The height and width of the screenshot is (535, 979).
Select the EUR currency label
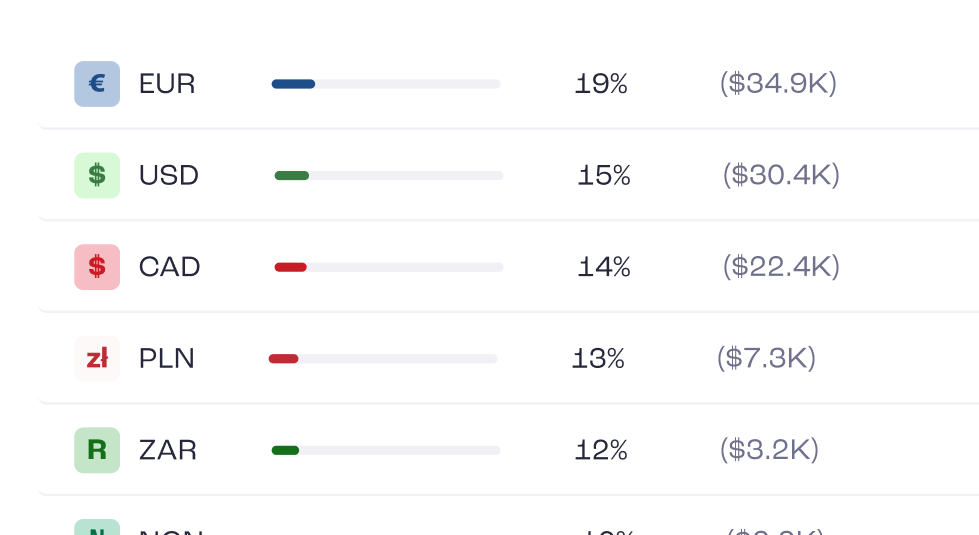coord(167,84)
